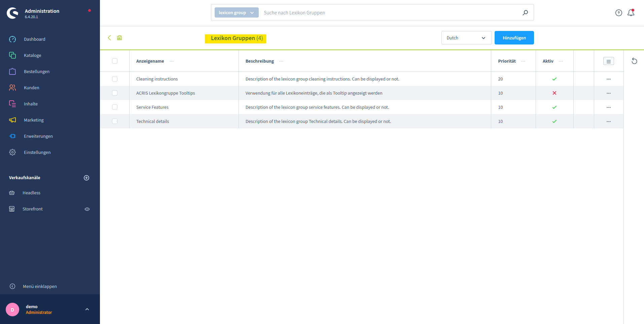The height and width of the screenshot is (324, 644).
Task: Click the Einstellungen gear icon
Action: pos(12,152)
